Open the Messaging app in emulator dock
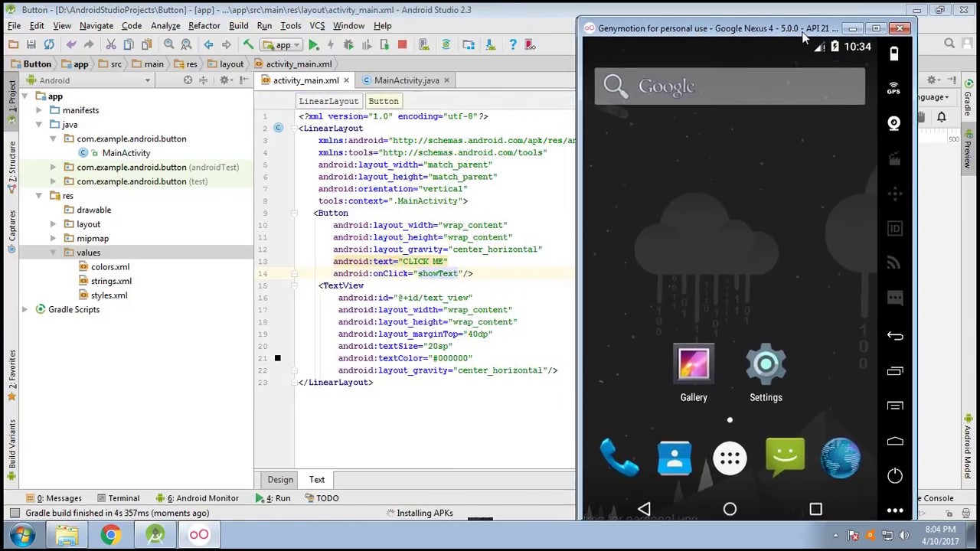980x551 pixels. click(x=785, y=458)
